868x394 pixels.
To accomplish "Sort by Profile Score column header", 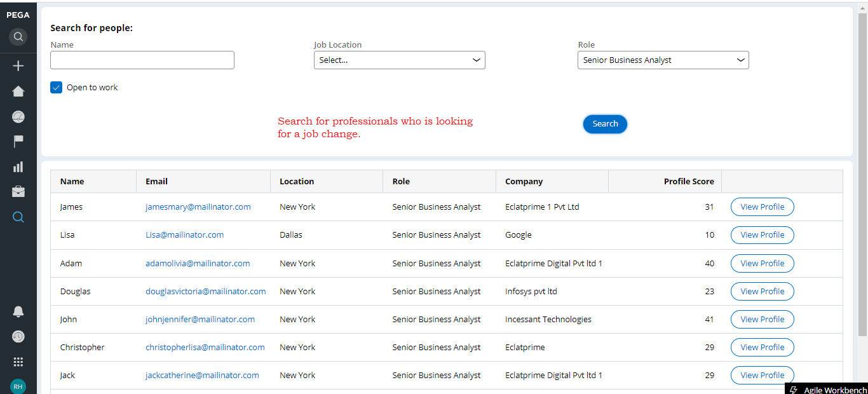I will [x=689, y=181].
